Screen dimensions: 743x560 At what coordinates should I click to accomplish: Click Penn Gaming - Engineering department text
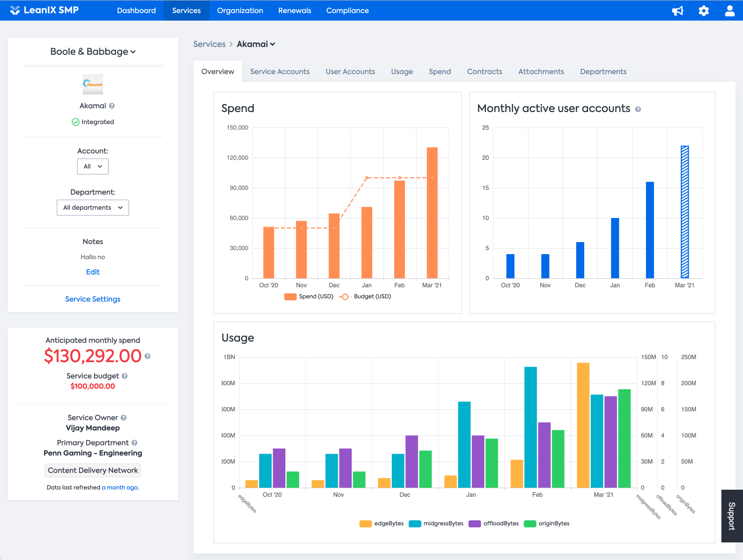pyautogui.click(x=93, y=453)
